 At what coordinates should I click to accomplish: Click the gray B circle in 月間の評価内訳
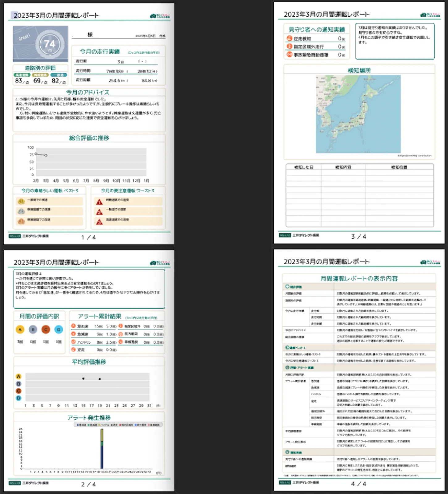pyautogui.click(x=33, y=329)
